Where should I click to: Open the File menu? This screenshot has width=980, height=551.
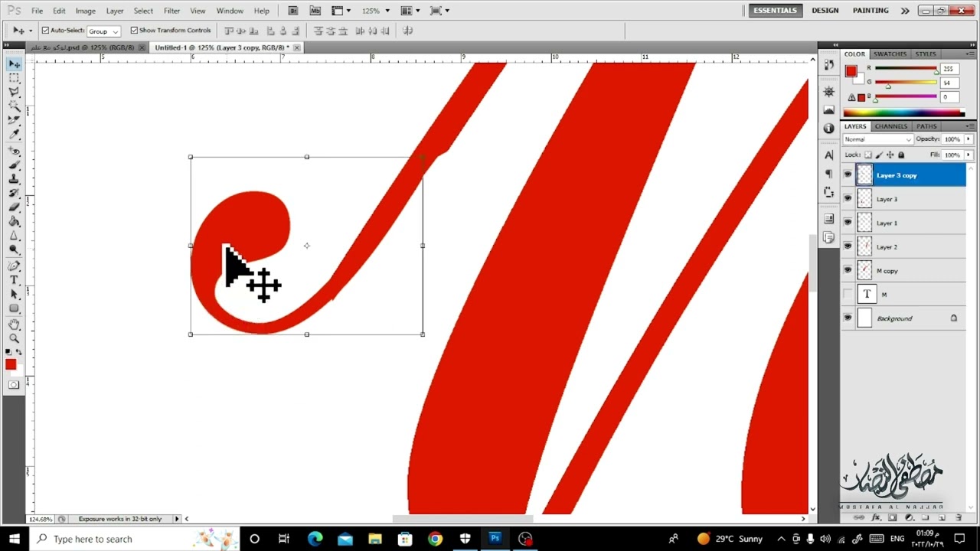[x=37, y=11]
